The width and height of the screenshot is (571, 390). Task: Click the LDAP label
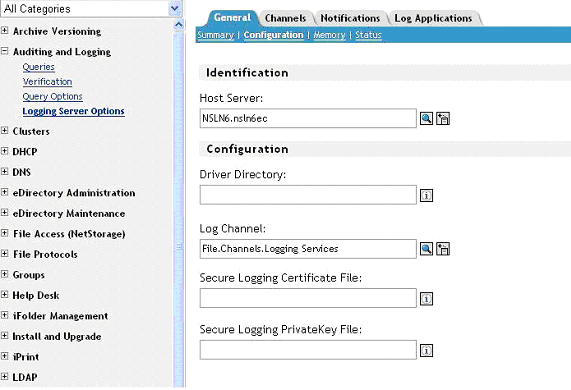click(25, 377)
